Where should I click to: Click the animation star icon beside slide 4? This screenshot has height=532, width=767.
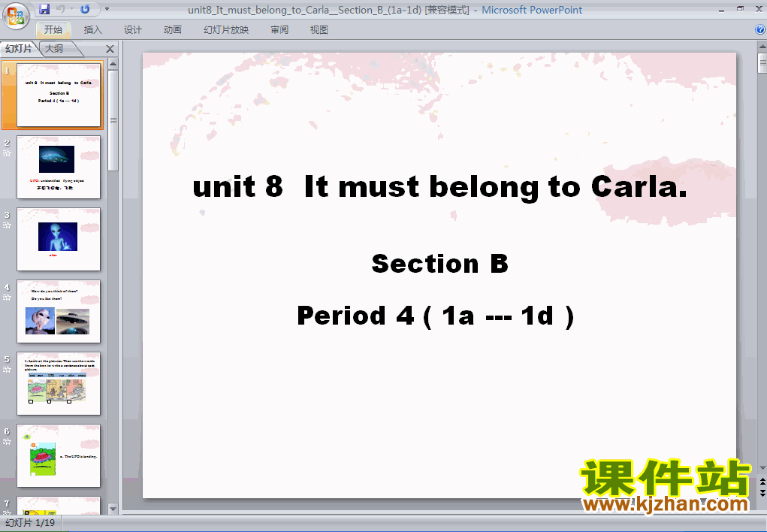click(7, 298)
